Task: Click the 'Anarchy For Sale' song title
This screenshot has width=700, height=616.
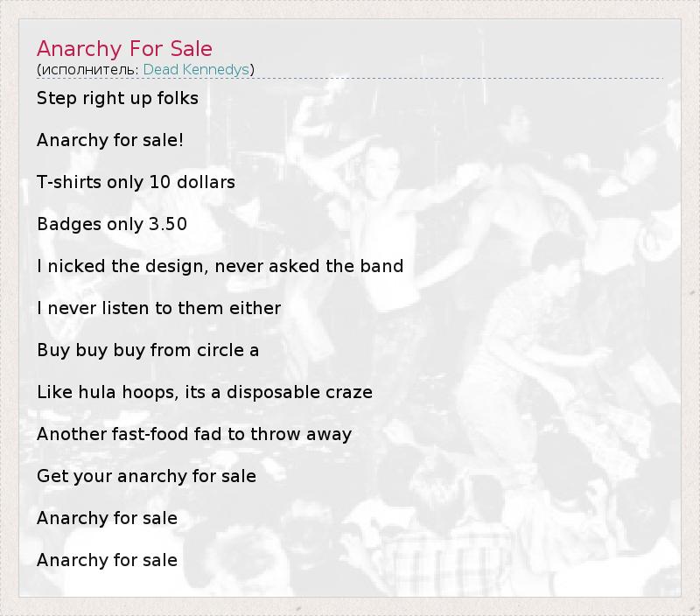Action: click(124, 48)
